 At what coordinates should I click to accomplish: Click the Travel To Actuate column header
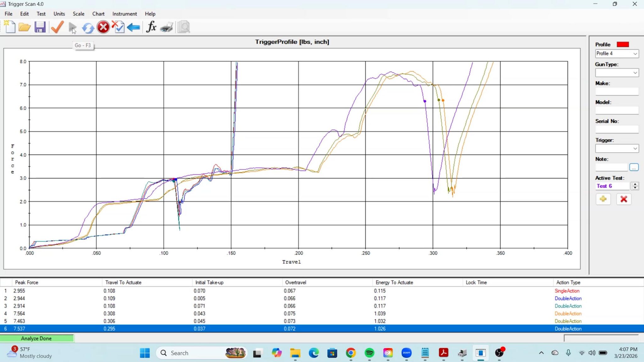pyautogui.click(x=147, y=282)
